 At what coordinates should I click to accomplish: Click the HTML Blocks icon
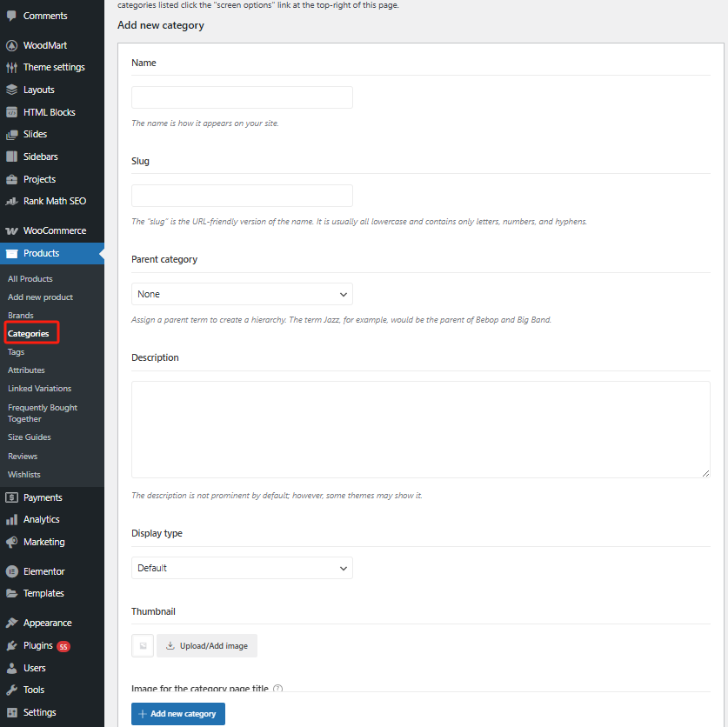point(11,112)
